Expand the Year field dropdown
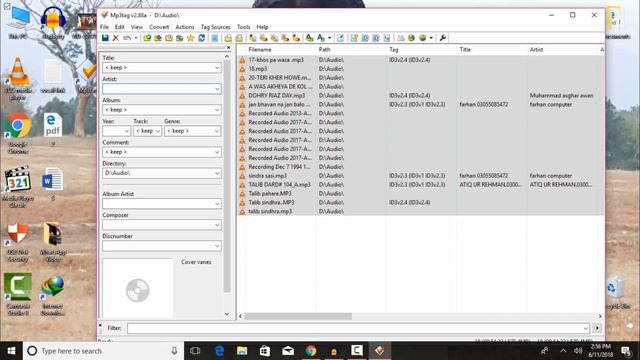Screen dimensions: 640x360 tap(127, 131)
